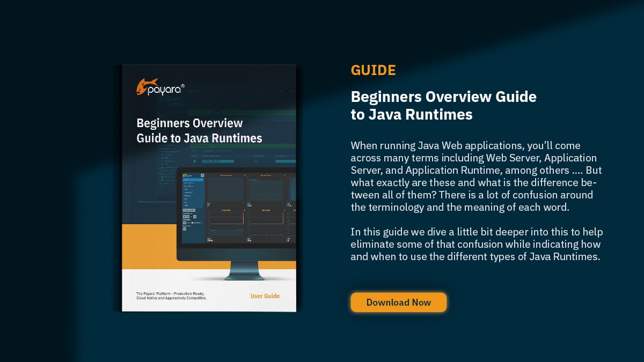
Task: Click the paragraph starting 'In this guide'
Action: [x=477, y=244]
